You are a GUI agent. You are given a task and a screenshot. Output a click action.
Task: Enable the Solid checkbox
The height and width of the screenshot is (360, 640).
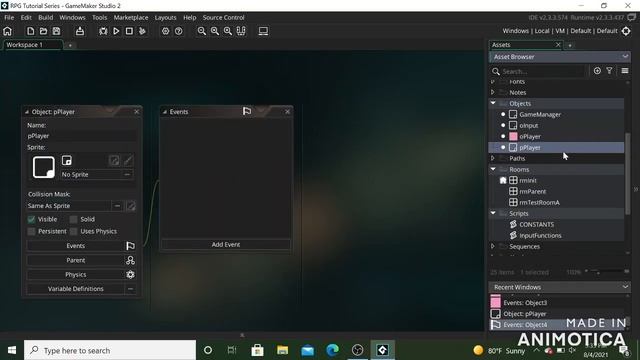(x=73, y=220)
